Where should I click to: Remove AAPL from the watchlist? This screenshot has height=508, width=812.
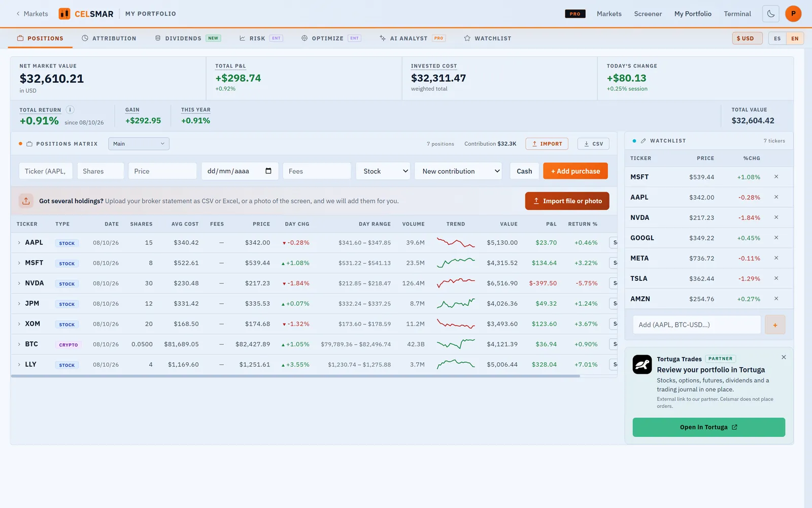pos(776,197)
